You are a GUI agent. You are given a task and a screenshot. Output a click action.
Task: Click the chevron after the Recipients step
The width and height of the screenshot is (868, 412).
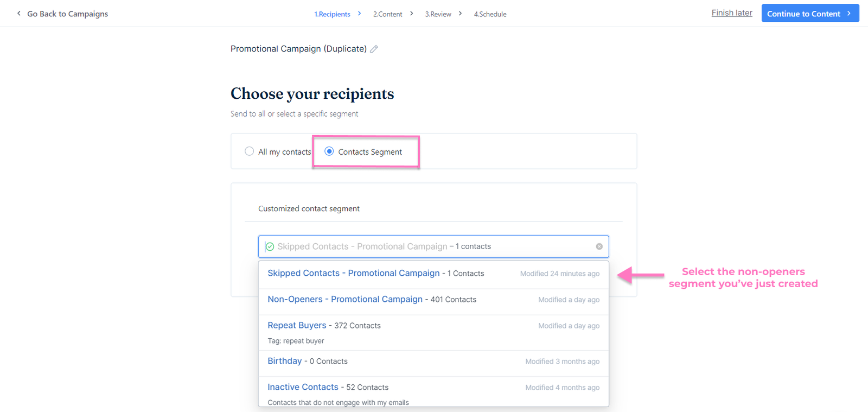point(359,14)
